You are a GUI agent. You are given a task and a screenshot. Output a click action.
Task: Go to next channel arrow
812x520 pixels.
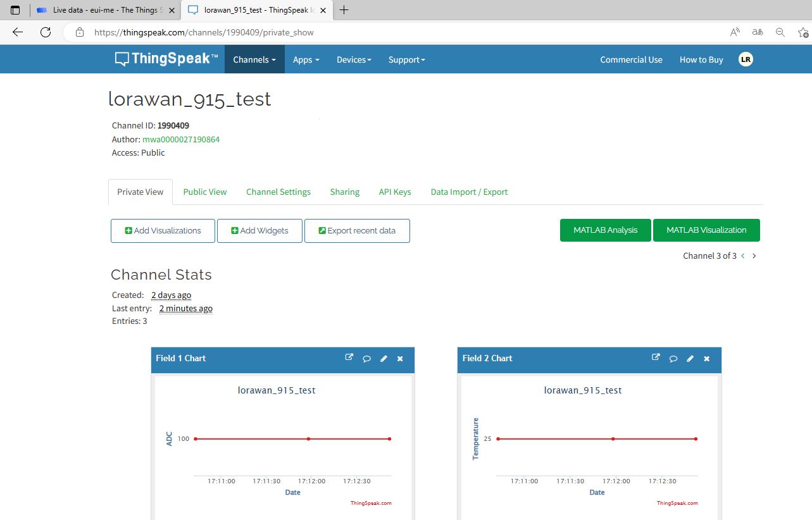pyautogui.click(x=754, y=256)
